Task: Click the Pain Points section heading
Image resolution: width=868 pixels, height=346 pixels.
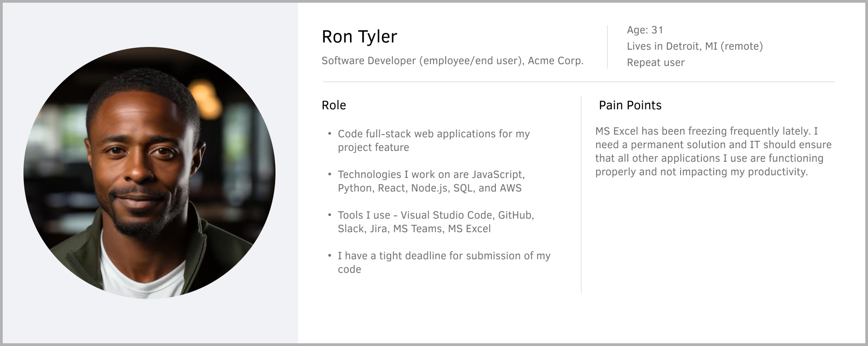Action: click(x=630, y=105)
